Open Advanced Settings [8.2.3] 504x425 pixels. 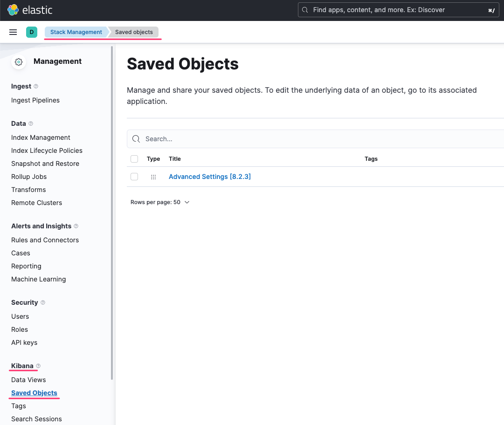point(209,177)
